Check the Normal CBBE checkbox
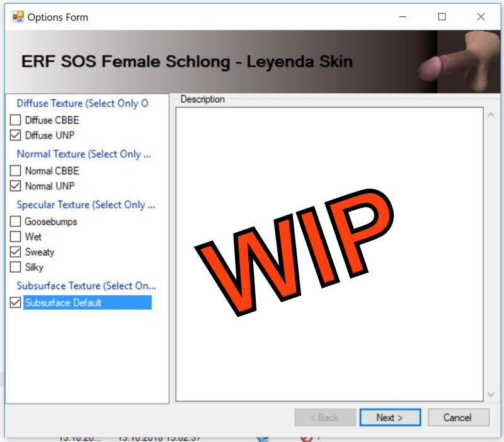The height and width of the screenshot is (442, 504). tap(15, 171)
